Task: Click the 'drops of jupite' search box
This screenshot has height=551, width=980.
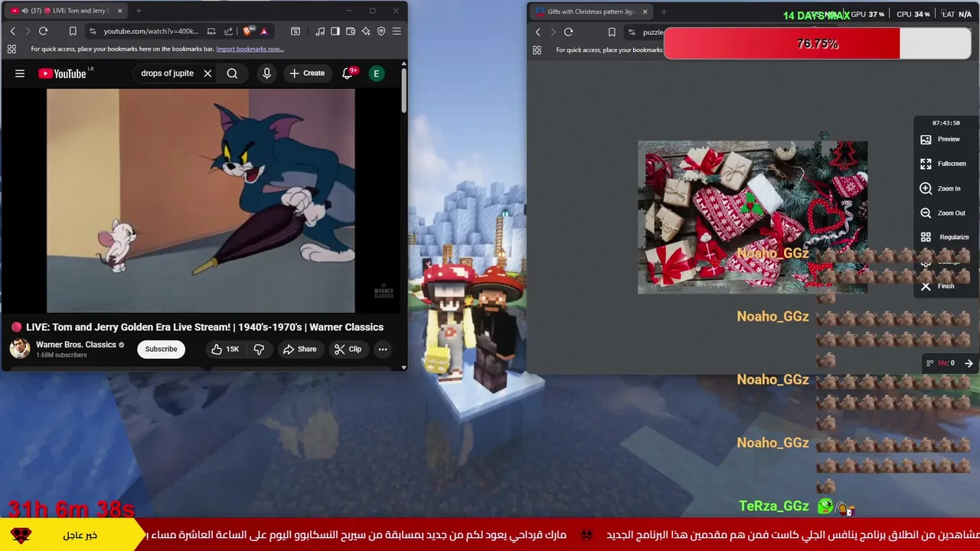Action: click(167, 73)
